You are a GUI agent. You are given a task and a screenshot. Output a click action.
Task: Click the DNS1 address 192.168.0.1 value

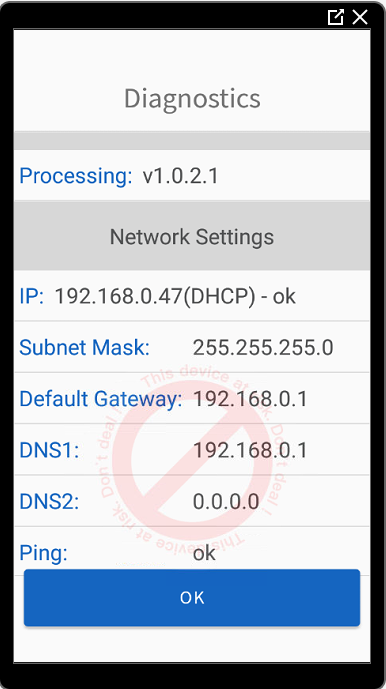[x=250, y=451]
